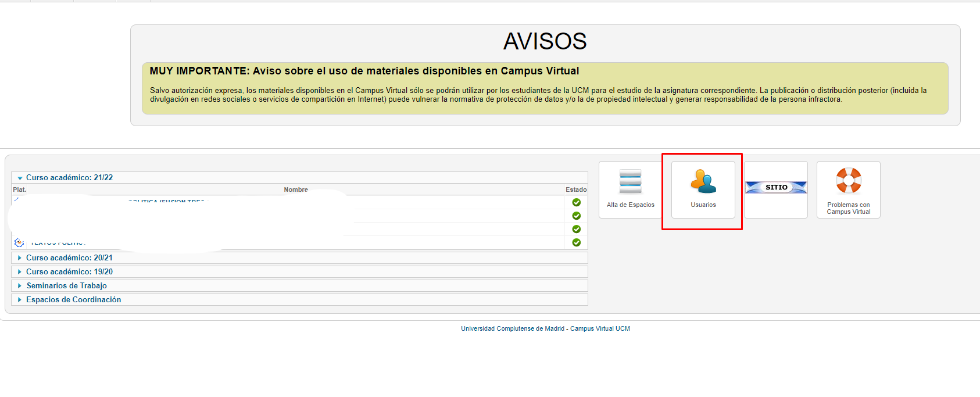Click the second green status checkmark
The height and width of the screenshot is (397, 980).
point(576,216)
